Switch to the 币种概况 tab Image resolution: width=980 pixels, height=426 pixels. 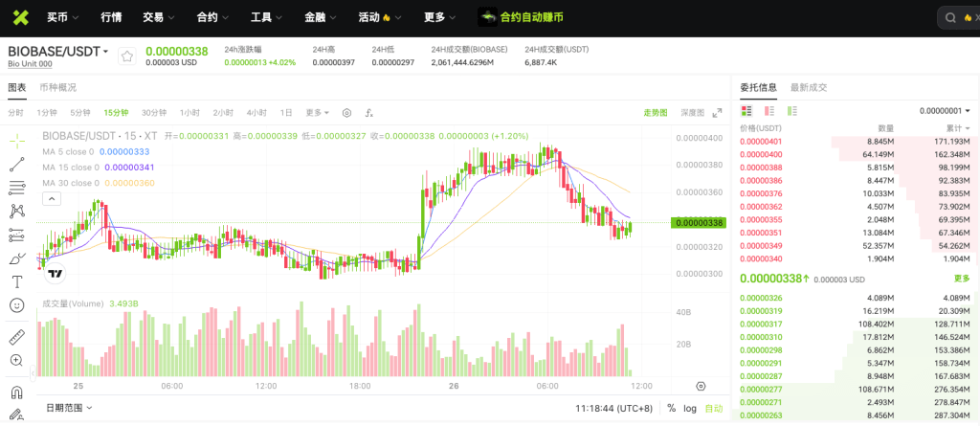[x=57, y=87]
